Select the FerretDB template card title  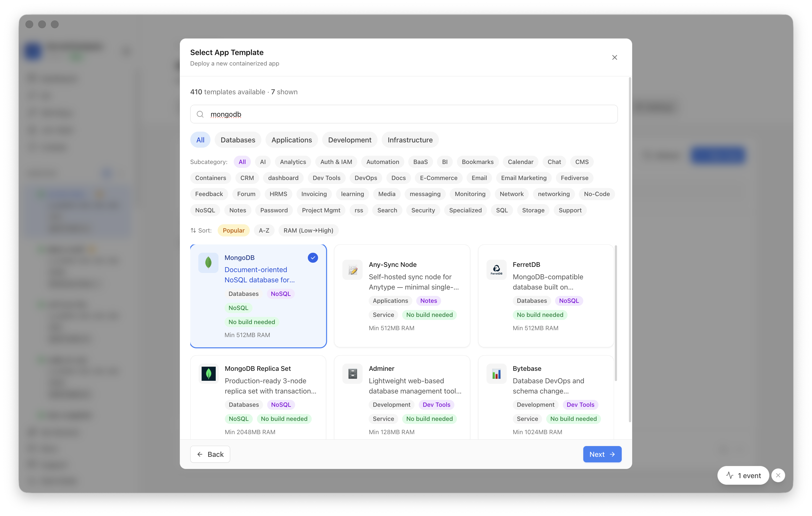click(x=526, y=264)
